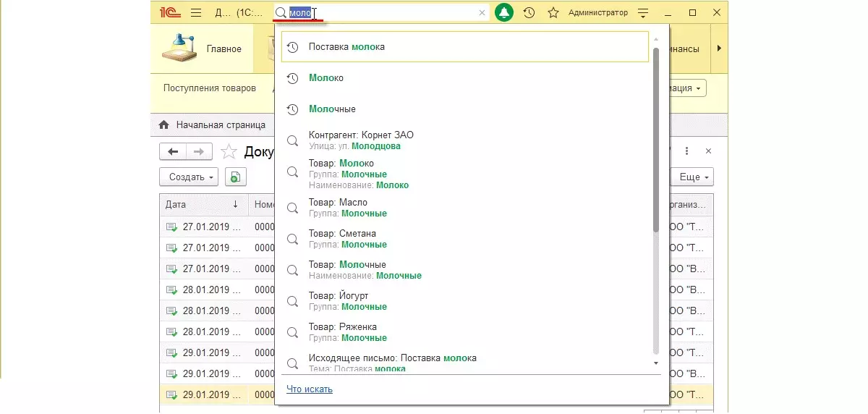Click the search suggestions scrollbar
The width and height of the screenshot is (868, 414).
click(x=656, y=138)
